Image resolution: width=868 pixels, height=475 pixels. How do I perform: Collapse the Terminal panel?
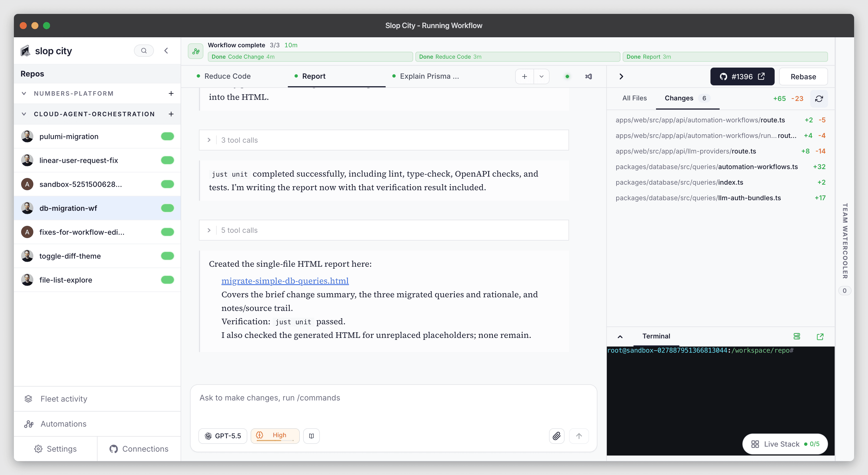coord(620,336)
